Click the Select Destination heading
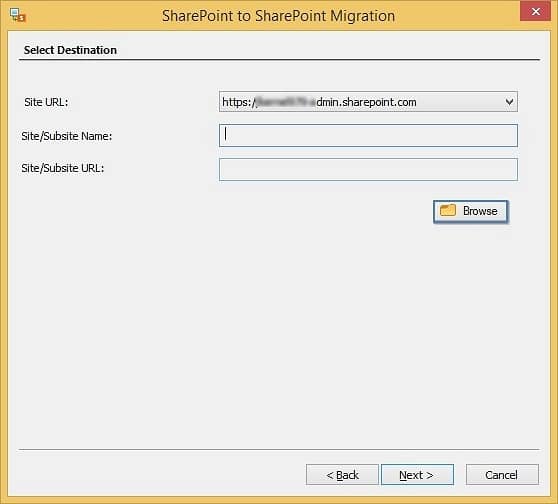558x504 pixels. click(70, 50)
